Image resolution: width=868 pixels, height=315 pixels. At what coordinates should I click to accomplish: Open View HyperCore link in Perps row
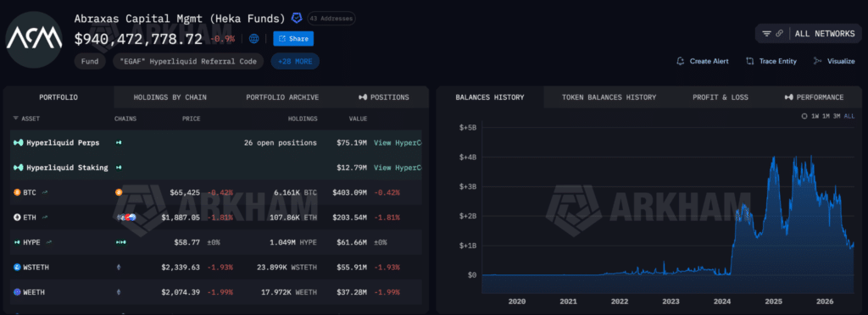coord(398,142)
